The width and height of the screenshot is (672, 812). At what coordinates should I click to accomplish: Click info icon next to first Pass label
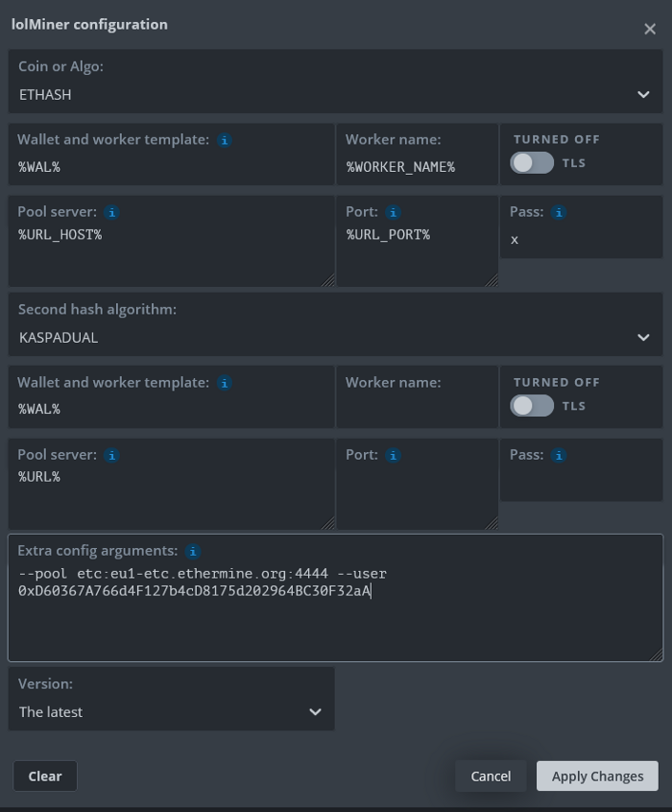click(559, 212)
